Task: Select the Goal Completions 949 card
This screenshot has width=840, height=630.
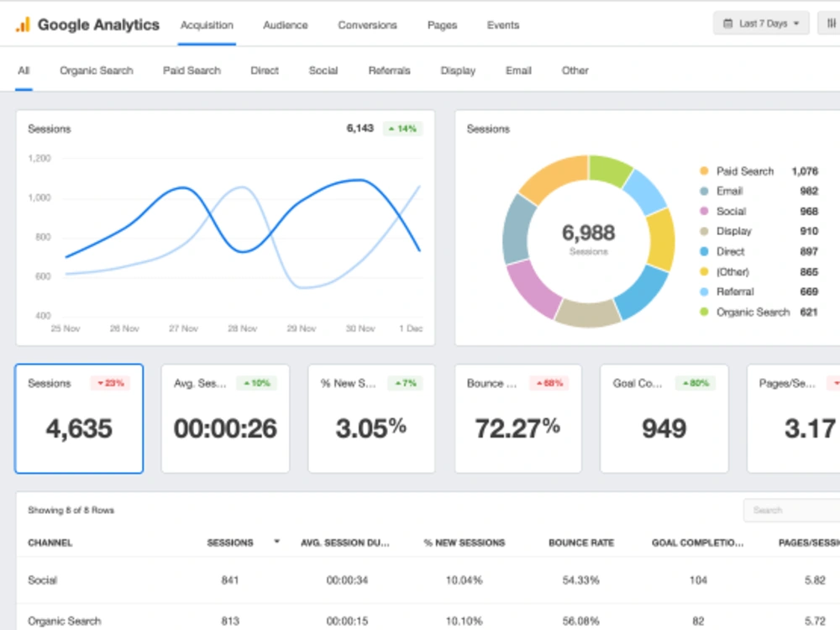Action: point(664,418)
